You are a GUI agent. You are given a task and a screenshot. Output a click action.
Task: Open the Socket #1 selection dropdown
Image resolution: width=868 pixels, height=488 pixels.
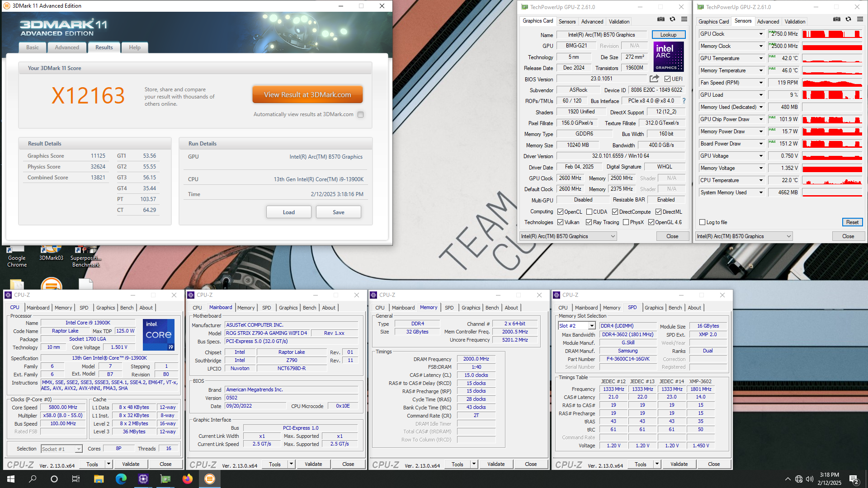pos(61,449)
